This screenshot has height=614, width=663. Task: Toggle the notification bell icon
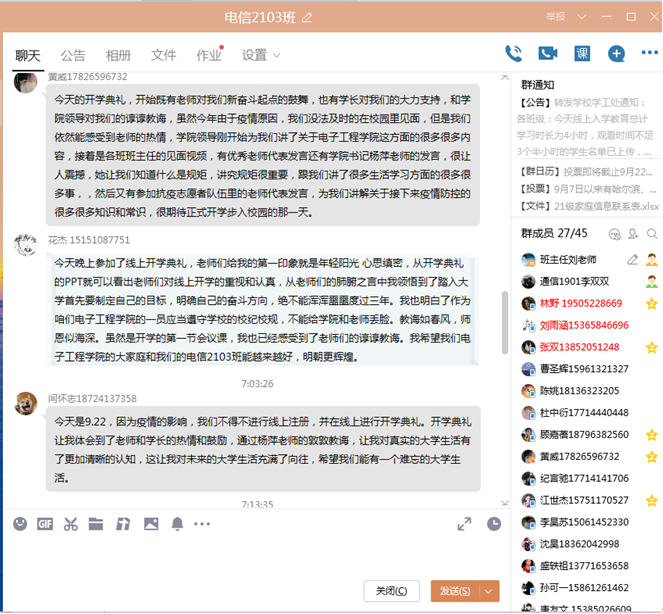click(x=177, y=523)
